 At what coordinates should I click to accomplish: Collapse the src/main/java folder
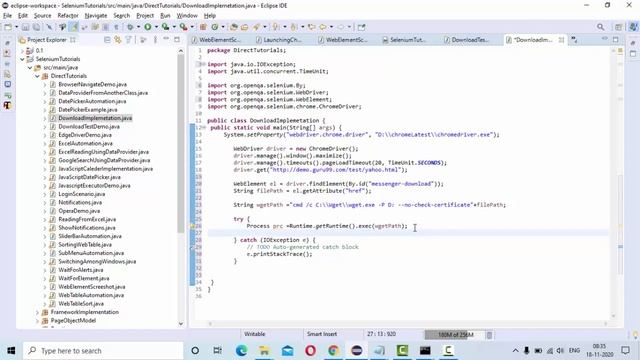coord(30,68)
